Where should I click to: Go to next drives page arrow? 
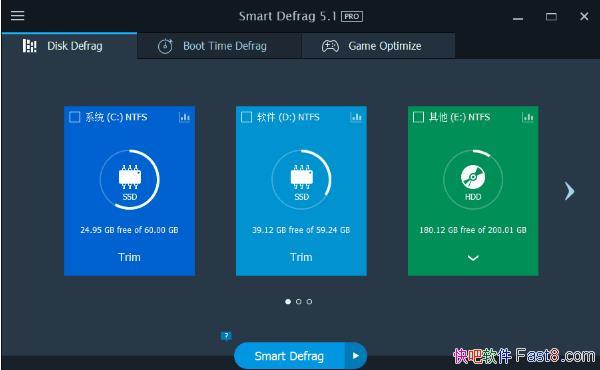pyautogui.click(x=569, y=191)
